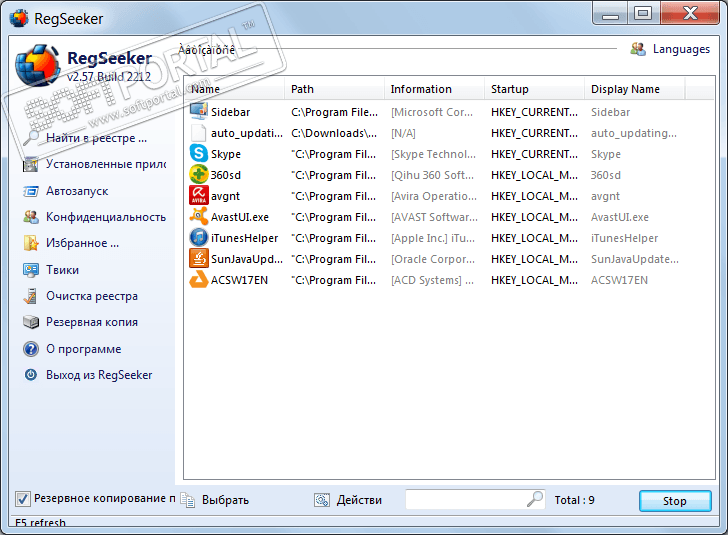
Task: Click [Oracle Corpor... information cell
Action: coord(433,259)
